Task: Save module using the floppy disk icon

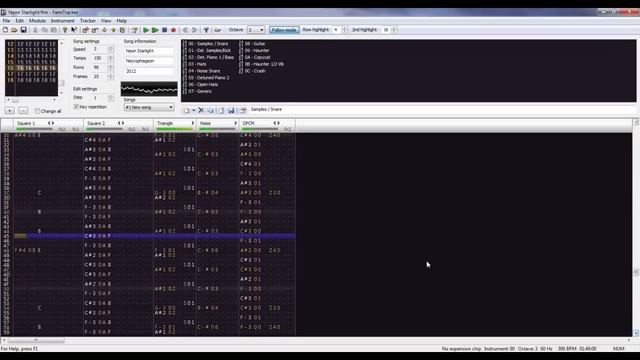Action: click(x=23, y=30)
